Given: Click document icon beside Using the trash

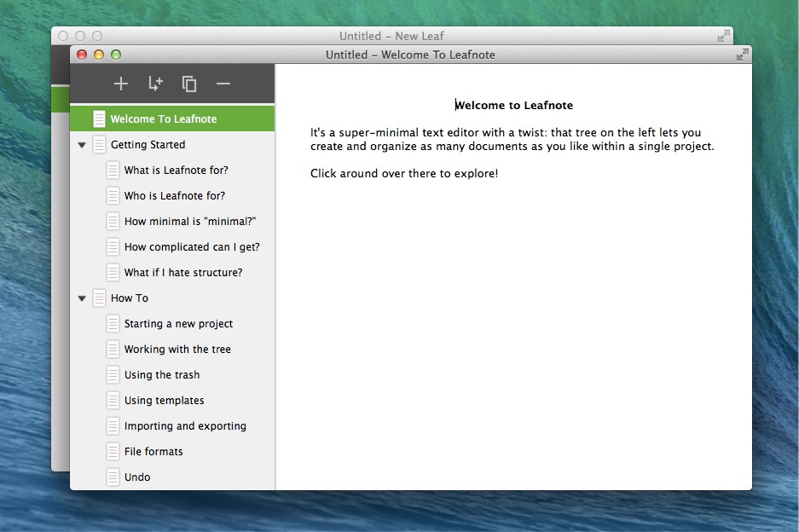Looking at the screenshot, I should [113, 374].
